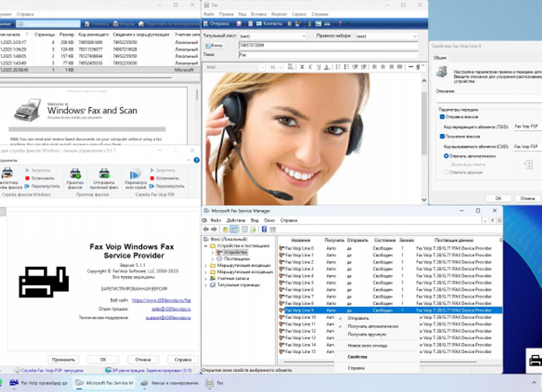This screenshot has width=542, height=392.
Task: Click the purple save icon in Fax toolbar
Action: point(239,24)
